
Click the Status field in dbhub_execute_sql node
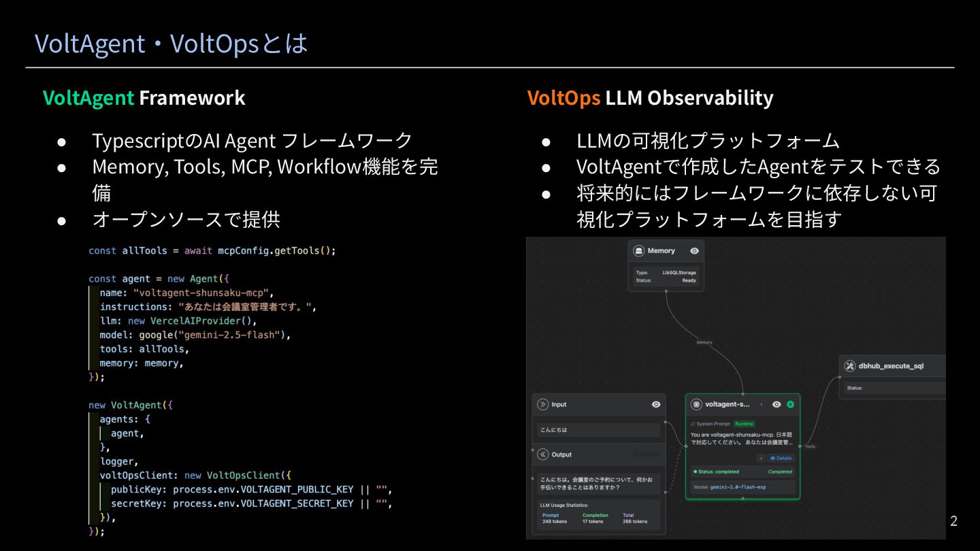[894, 388]
